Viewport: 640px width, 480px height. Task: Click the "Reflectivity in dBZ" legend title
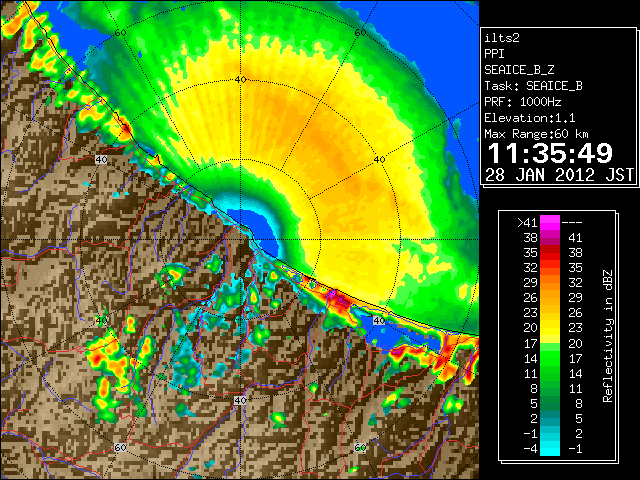point(607,336)
